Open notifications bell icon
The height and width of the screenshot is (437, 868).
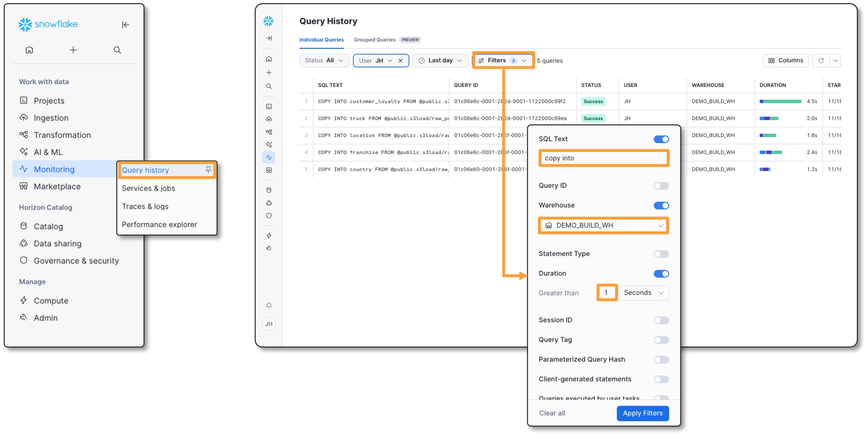(x=268, y=305)
